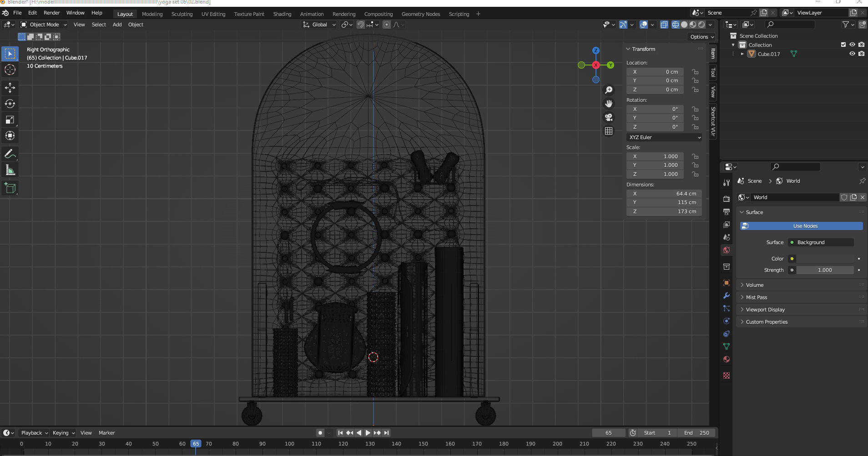Collapse the Transform panel

pyautogui.click(x=643, y=49)
